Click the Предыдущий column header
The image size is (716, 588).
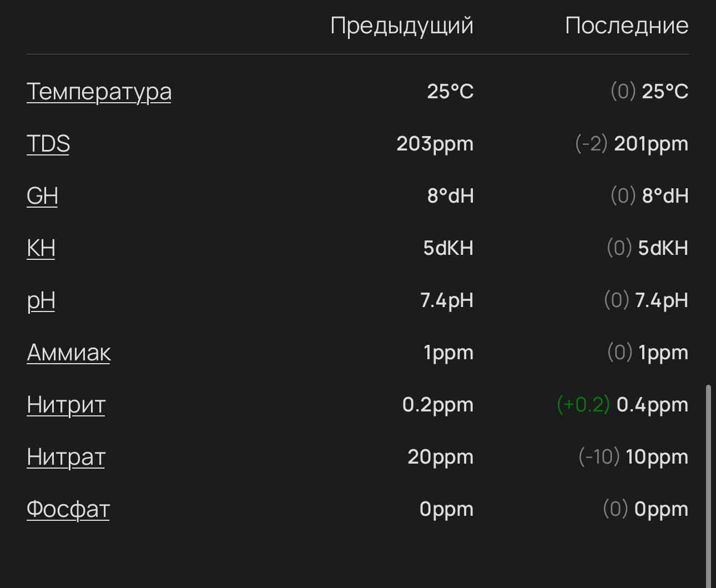(x=401, y=26)
